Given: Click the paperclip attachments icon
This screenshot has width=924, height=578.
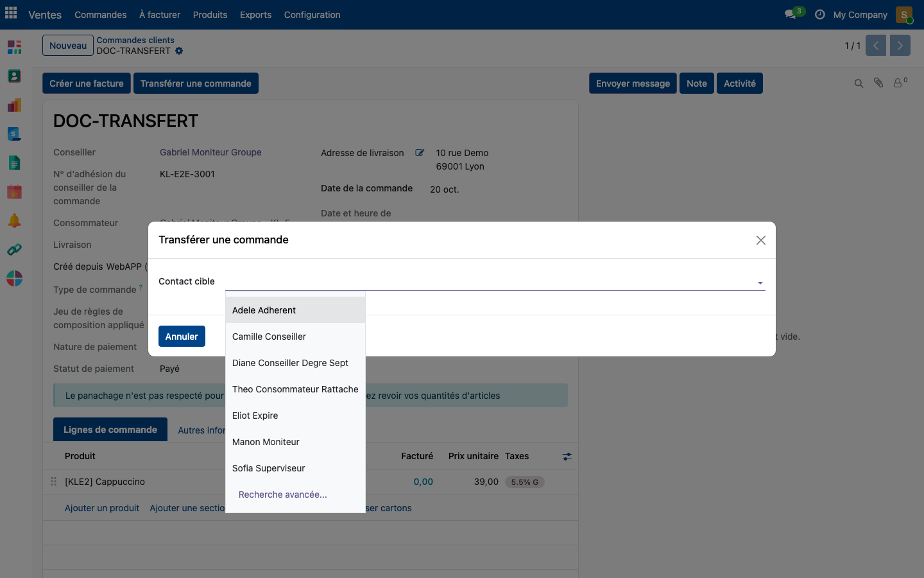Looking at the screenshot, I should pos(878,83).
